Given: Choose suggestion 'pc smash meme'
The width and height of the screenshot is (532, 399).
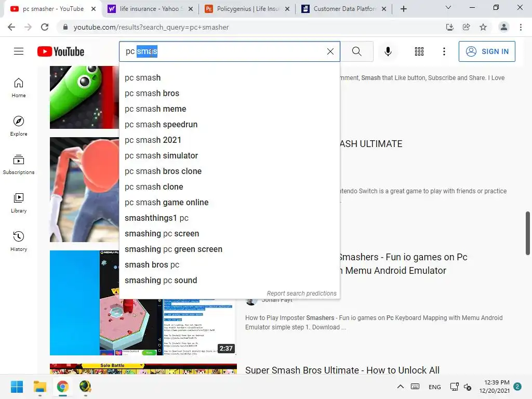Looking at the screenshot, I should click(229, 109).
